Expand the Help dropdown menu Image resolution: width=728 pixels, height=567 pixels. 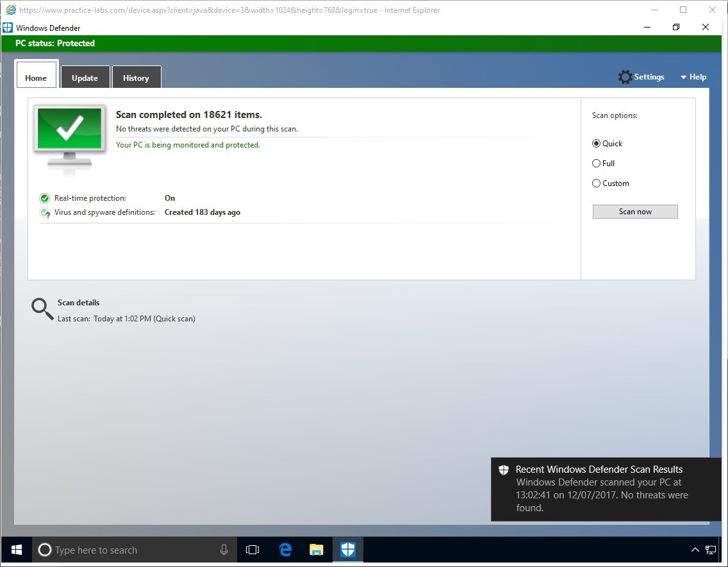tap(693, 77)
